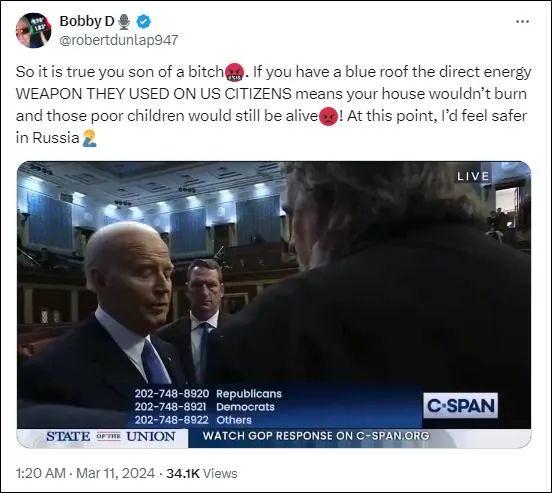Click the LIVE indicator on the video
The height and width of the screenshot is (493, 552).
pyautogui.click(x=473, y=176)
